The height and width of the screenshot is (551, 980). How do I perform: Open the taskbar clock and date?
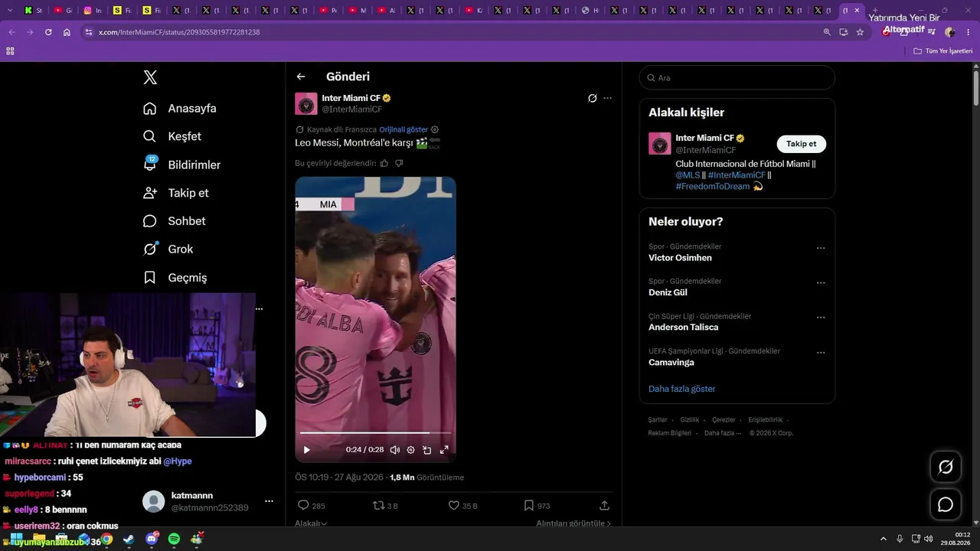click(957, 539)
